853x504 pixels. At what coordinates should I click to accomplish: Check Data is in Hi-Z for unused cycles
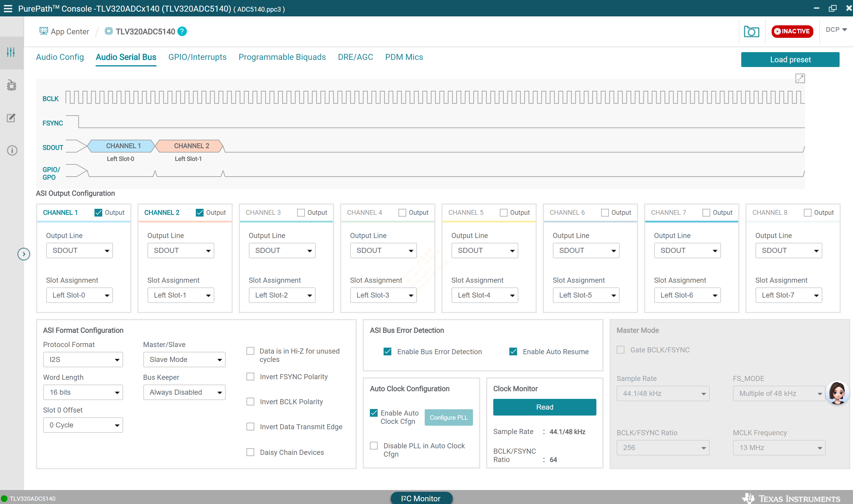coord(250,351)
